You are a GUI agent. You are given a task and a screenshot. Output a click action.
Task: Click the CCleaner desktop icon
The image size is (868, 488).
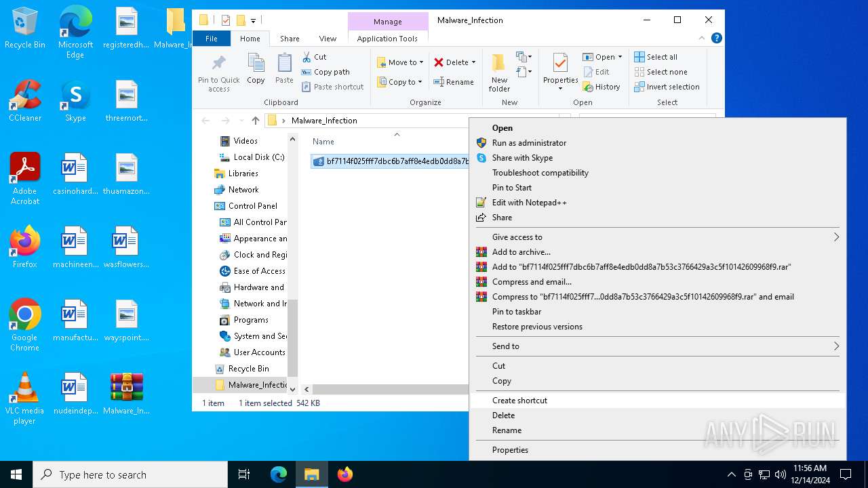(25, 101)
